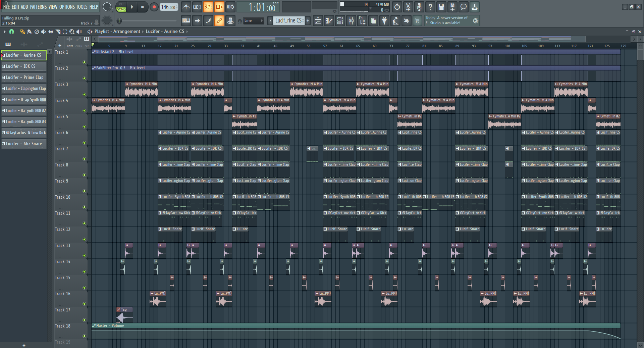This screenshot has width=644, height=348.
Task: Open pattern selector Lucif..rine CS
Action: [x=289, y=21]
